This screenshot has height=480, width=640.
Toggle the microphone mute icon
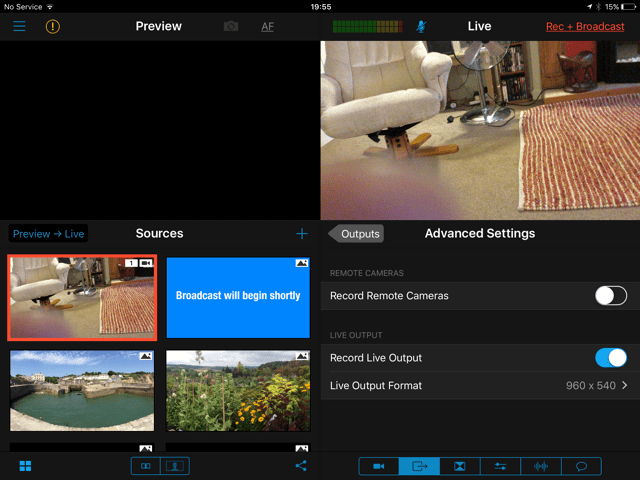(420, 26)
